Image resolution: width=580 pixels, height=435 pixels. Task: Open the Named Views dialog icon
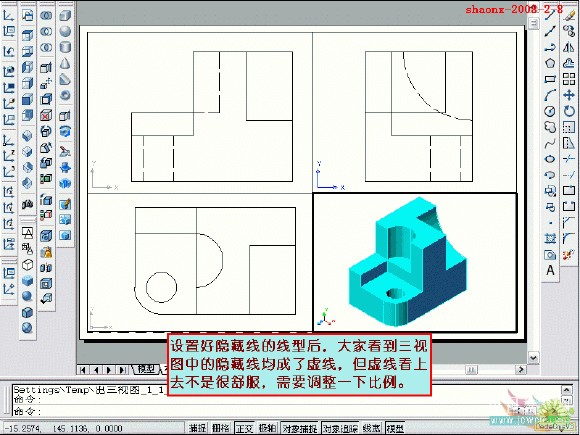(27, 15)
